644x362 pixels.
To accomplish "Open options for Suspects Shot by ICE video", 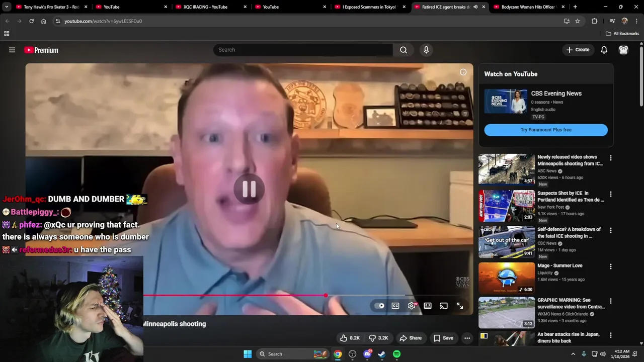I will [x=611, y=194].
